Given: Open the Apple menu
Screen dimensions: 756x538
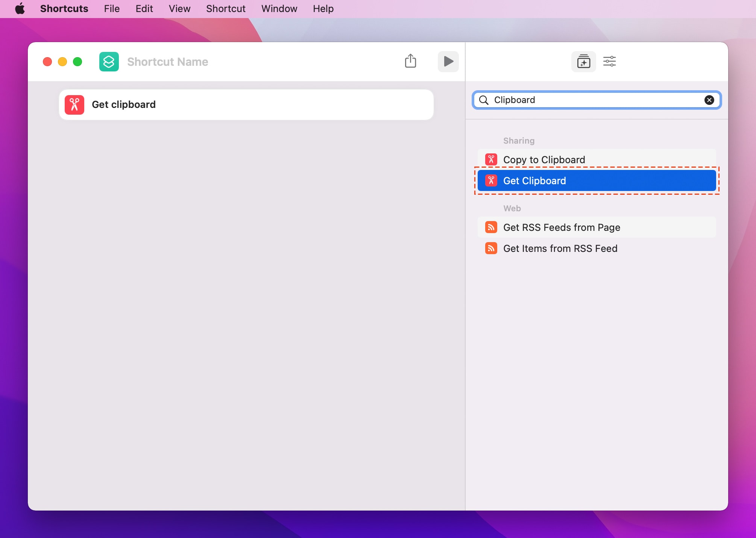Looking at the screenshot, I should [x=20, y=8].
